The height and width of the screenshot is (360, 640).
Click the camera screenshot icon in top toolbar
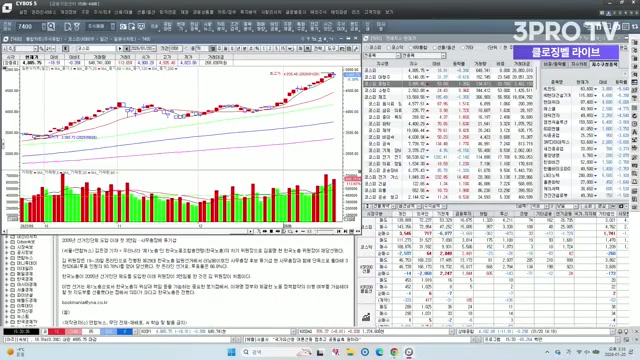pos(123,27)
